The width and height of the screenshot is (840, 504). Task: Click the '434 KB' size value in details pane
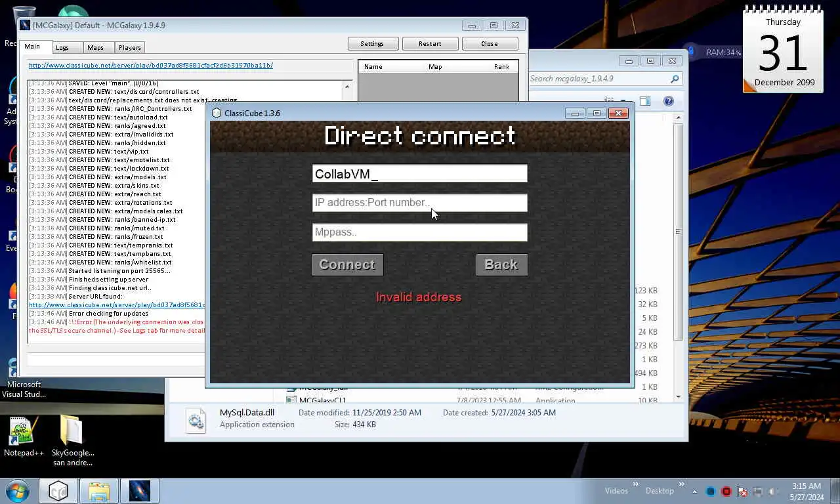click(364, 425)
